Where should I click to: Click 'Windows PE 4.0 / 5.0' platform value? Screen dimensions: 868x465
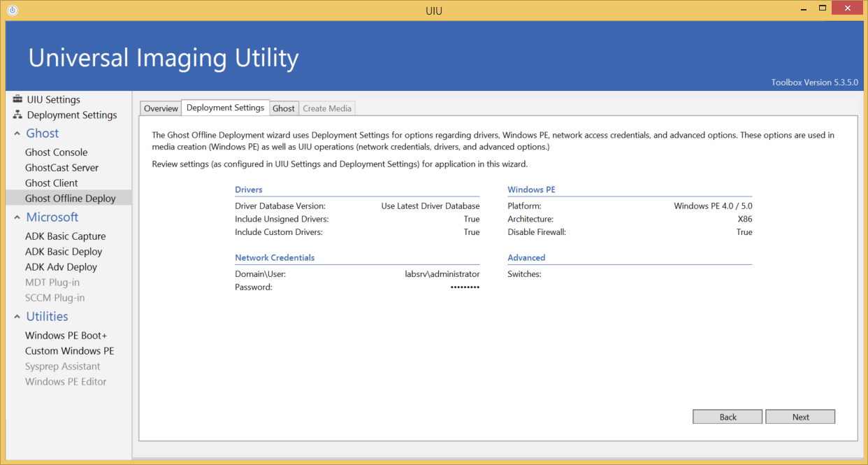click(713, 206)
